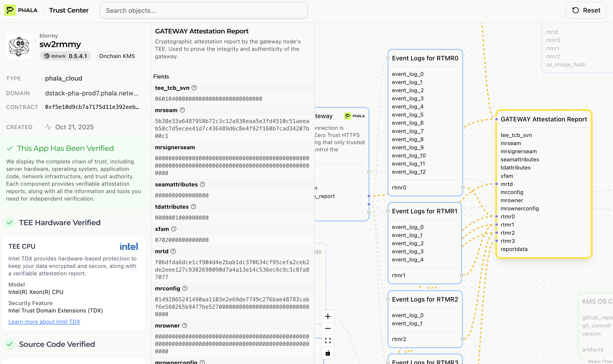The width and height of the screenshot is (613, 364).
Task: Click the help icon next to mrseam
Action: coord(182,110)
